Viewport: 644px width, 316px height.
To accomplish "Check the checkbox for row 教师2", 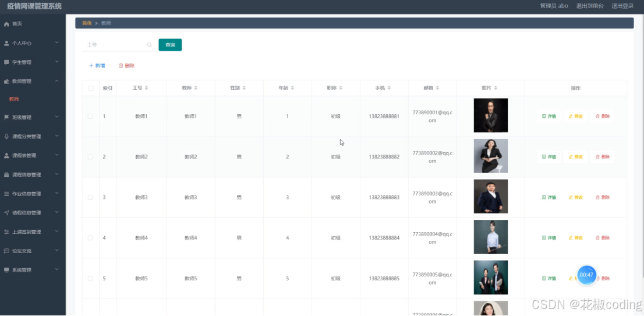I will point(90,157).
